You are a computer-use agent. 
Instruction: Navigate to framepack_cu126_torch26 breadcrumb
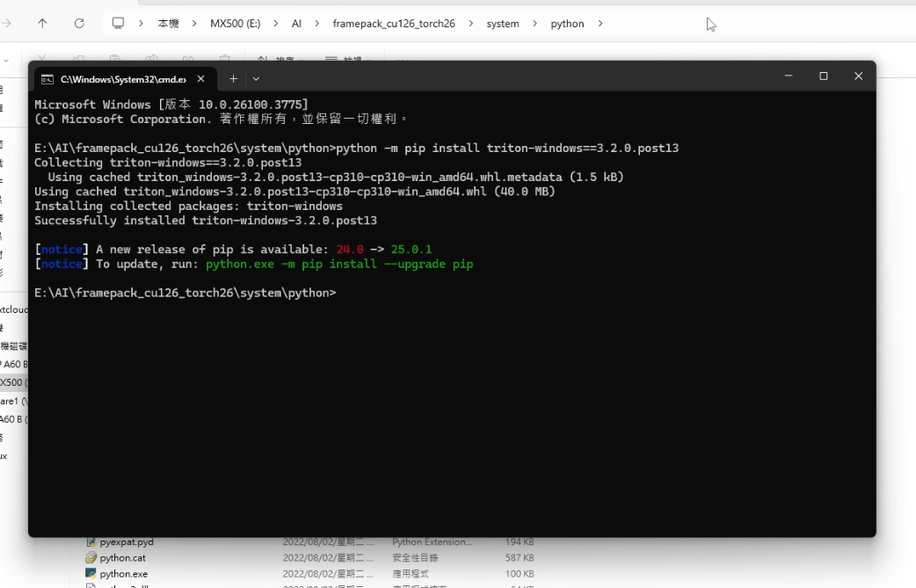[394, 24]
